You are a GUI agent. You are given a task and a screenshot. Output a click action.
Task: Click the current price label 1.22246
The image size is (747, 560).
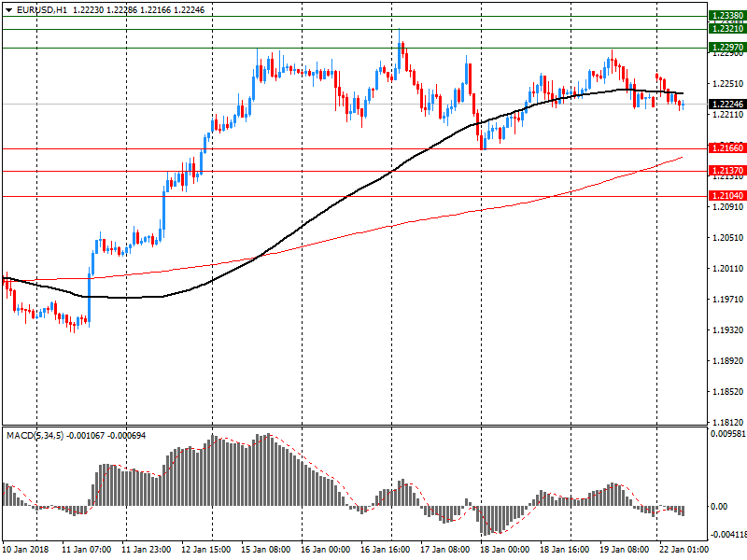point(727,104)
